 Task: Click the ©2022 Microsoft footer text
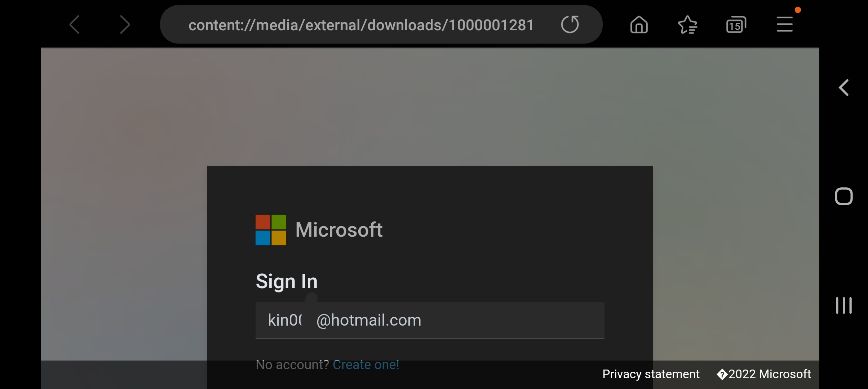click(764, 374)
